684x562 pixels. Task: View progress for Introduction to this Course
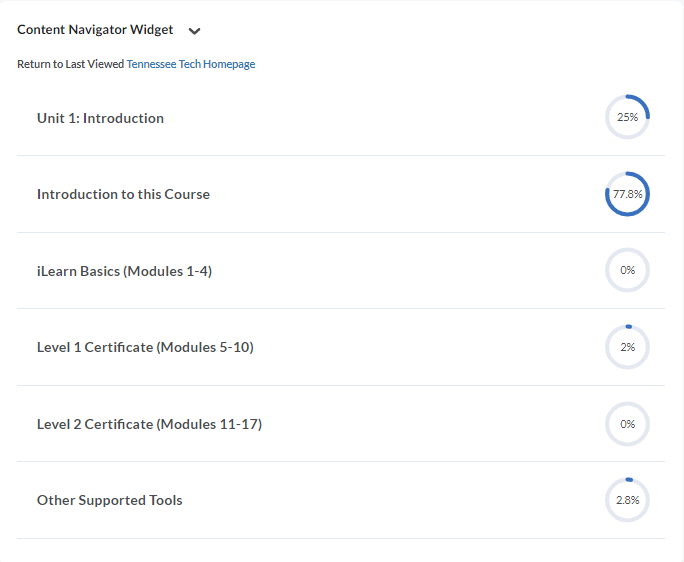627,194
